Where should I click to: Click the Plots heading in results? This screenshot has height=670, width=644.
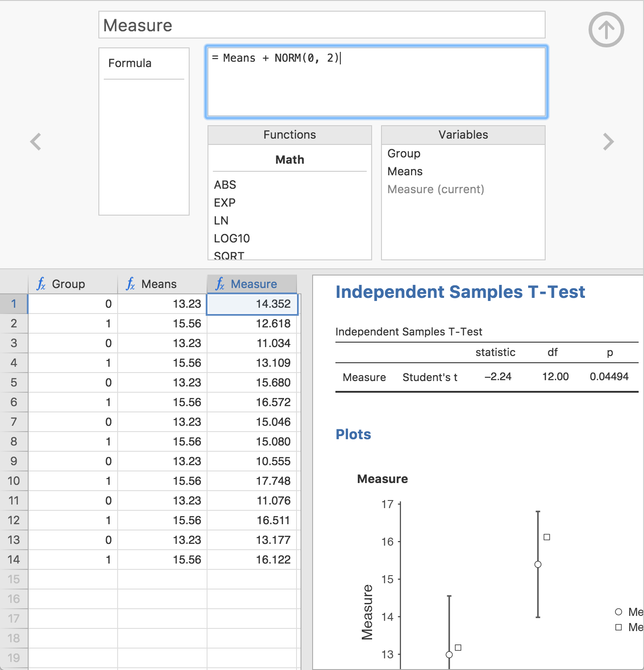click(x=353, y=434)
